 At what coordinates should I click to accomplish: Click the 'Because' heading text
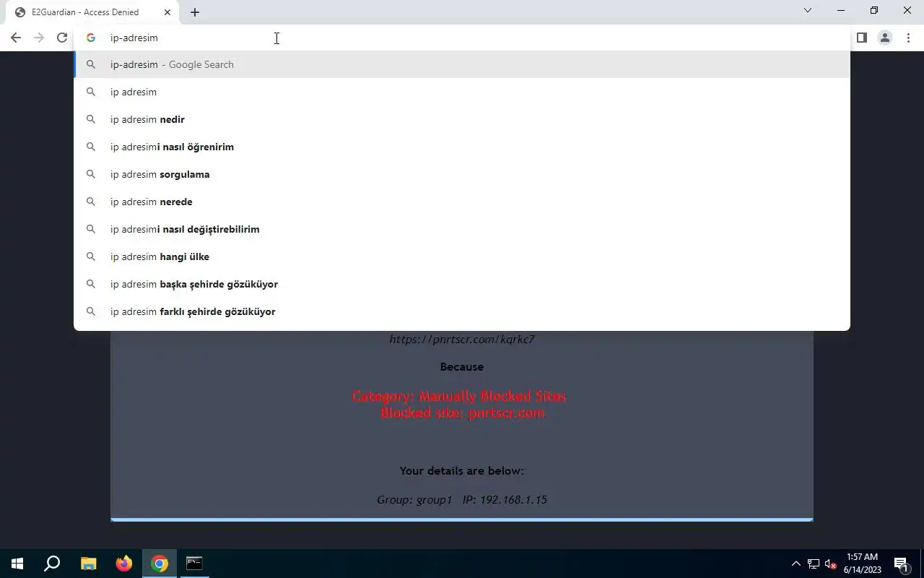click(x=462, y=366)
